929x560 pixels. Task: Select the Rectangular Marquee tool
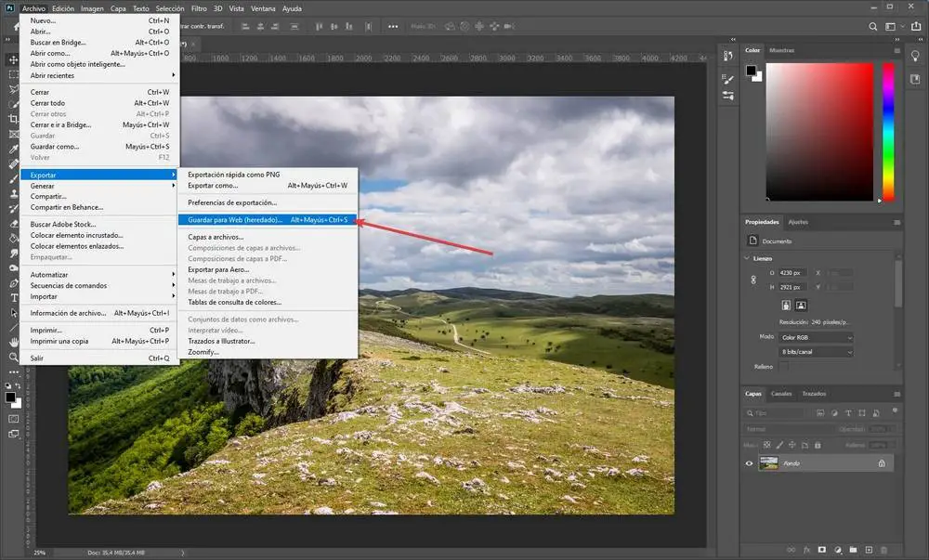[x=13, y=74]
